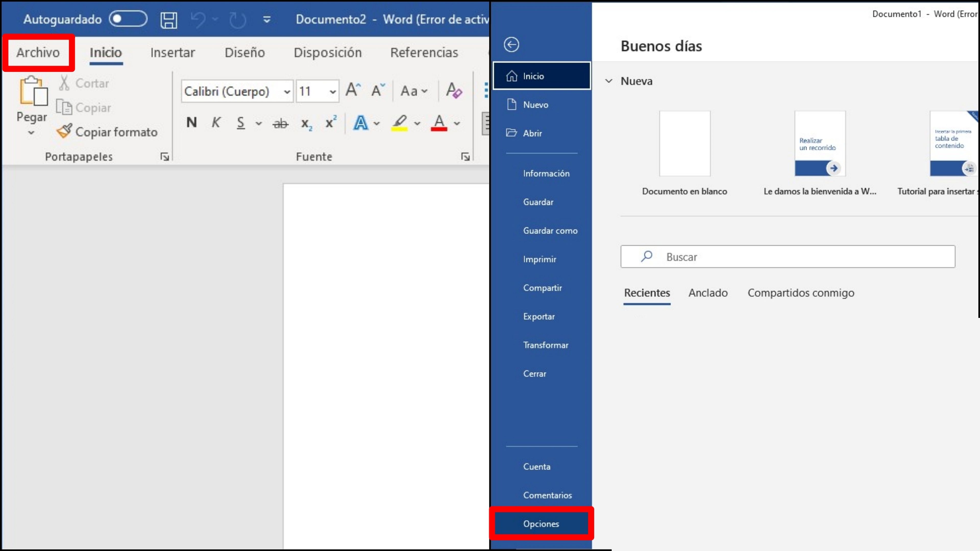The width and height of the screenshot is (980, 551).
Task: Click the Pegar clipboard icon
Action: (x=33, y=91)
